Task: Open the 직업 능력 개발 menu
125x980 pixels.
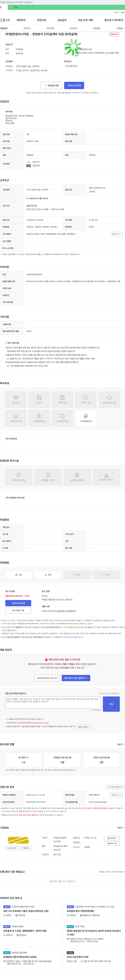Action: 86,20
